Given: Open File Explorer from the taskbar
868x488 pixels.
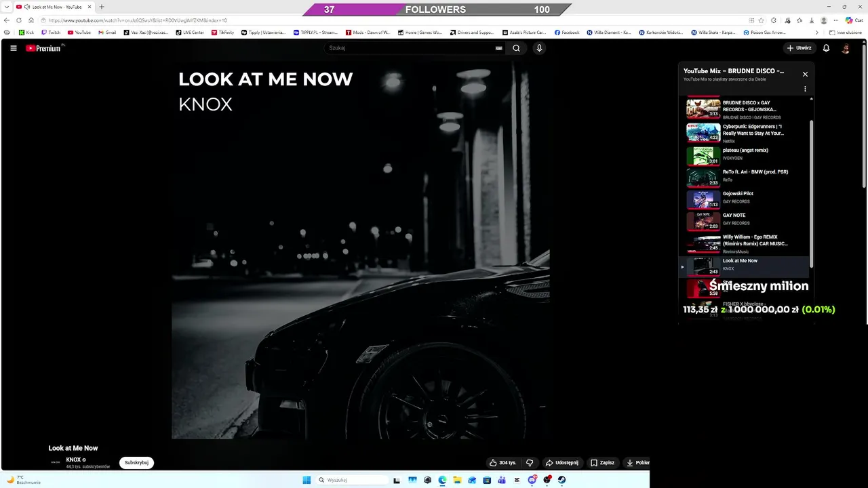Looking at the screenshot, I should 457,480.
